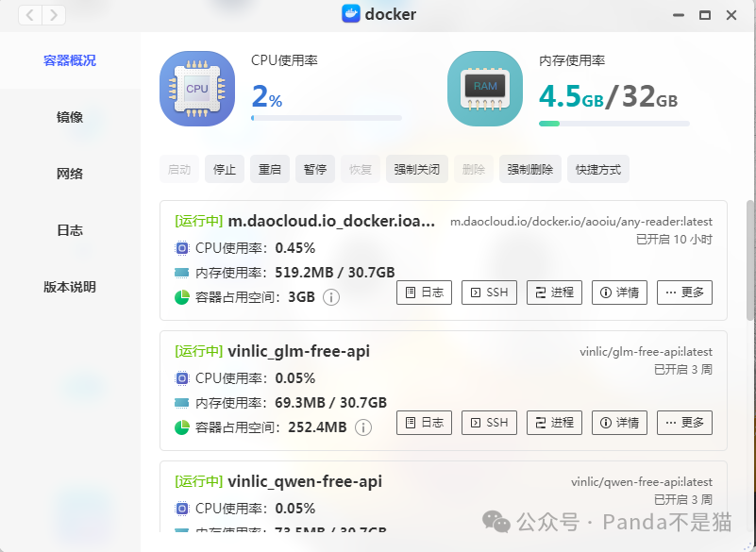
Task: Open SSH for vinlic_glm-free-api
Action: pyautogui.click(x=490, y=423)
